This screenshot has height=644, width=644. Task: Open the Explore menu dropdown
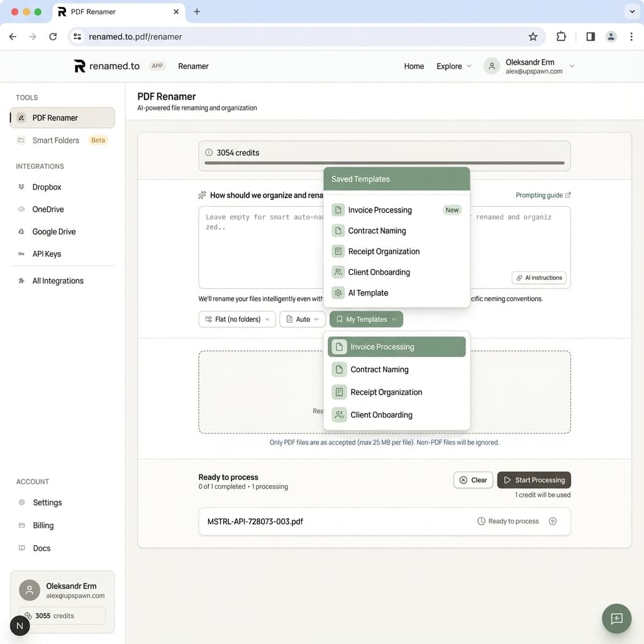pos(453,66)
